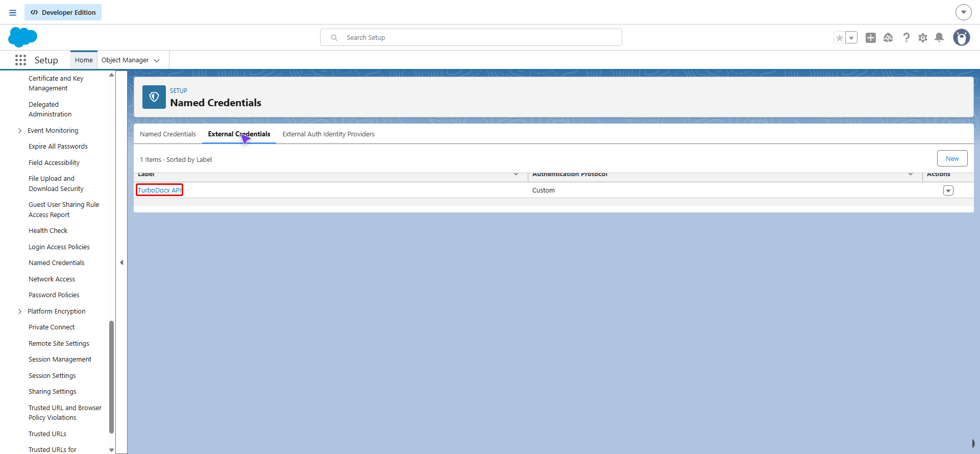
Task: Open Sharing Settings in sidebar
Action: point(53,392)
